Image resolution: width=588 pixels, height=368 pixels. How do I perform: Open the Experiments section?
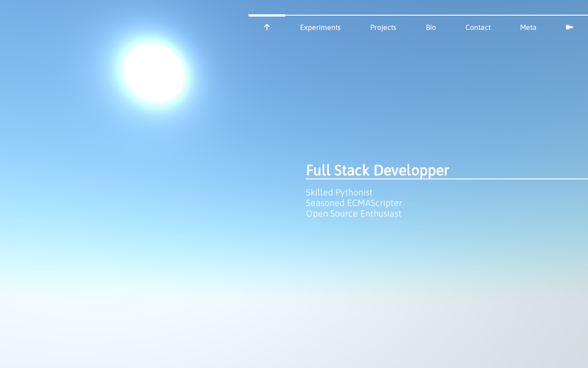click(x=320, y=27)
